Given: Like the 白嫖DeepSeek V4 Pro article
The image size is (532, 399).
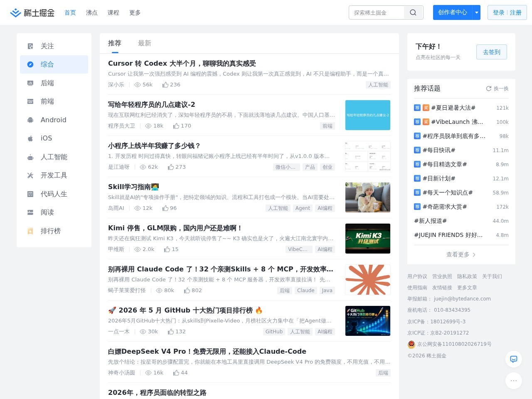Looking at the screenshot, I should point(176,373).
